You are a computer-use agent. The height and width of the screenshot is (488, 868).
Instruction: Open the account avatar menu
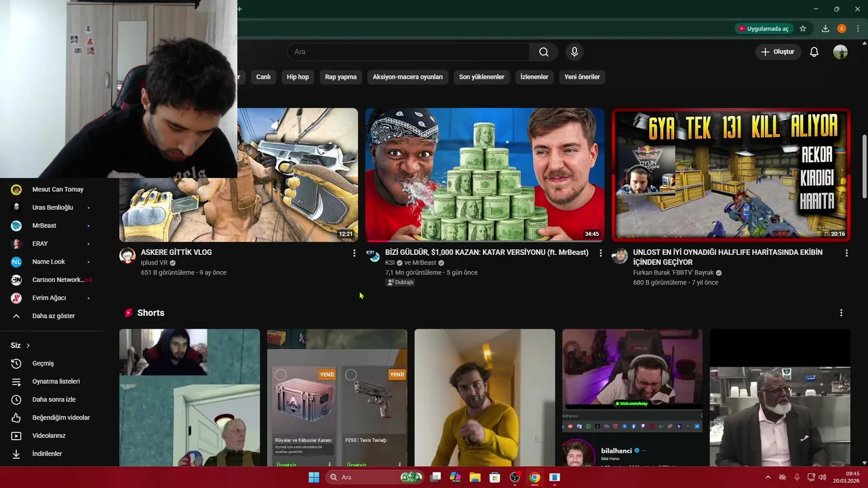click(x=840, y=52)
